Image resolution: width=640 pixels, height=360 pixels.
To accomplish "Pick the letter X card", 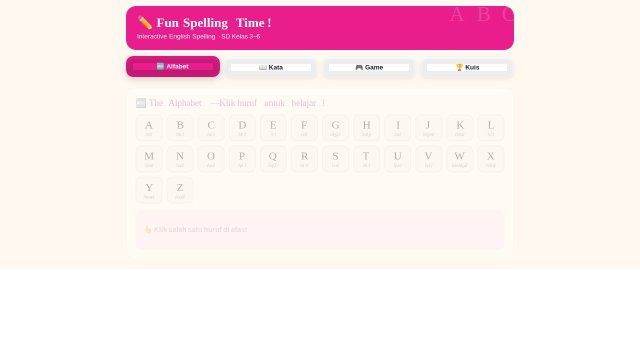I will 491,159.
